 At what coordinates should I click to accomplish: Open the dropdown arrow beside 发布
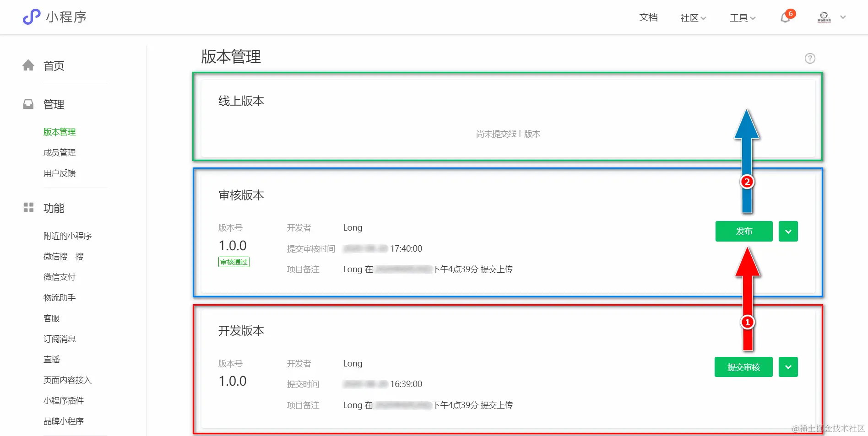tap(788, 231)
